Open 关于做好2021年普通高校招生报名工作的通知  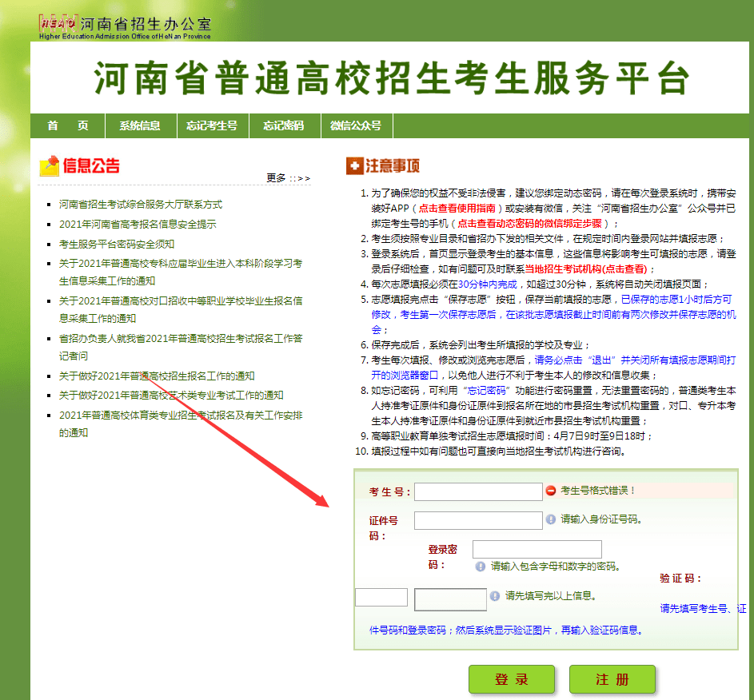[157, 376]
